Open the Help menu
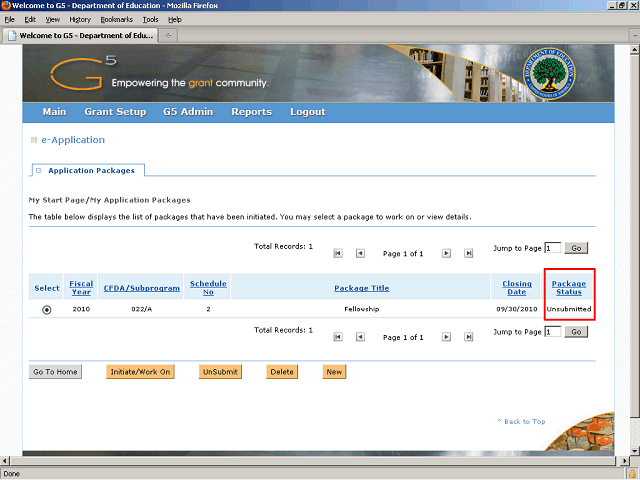 (x=175, y=20)
